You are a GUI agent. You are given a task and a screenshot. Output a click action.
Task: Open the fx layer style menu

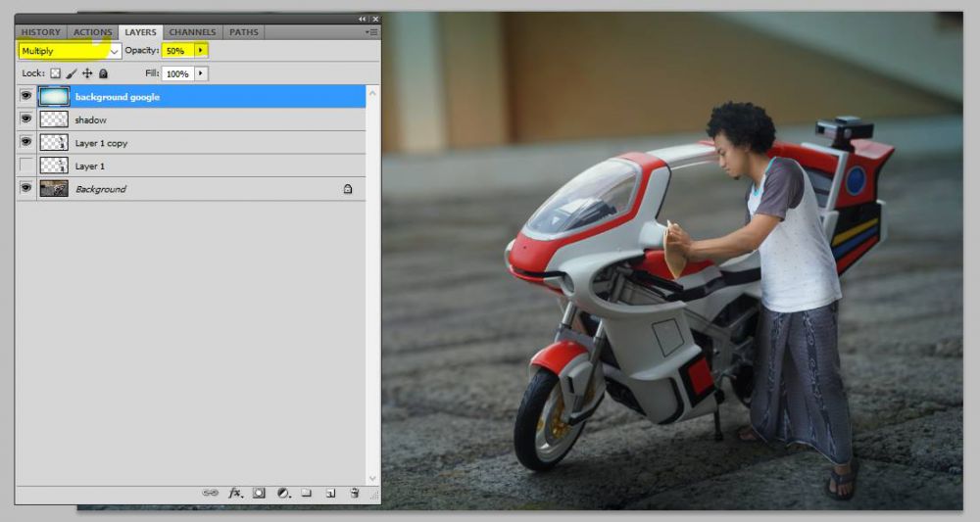point(235,494)
